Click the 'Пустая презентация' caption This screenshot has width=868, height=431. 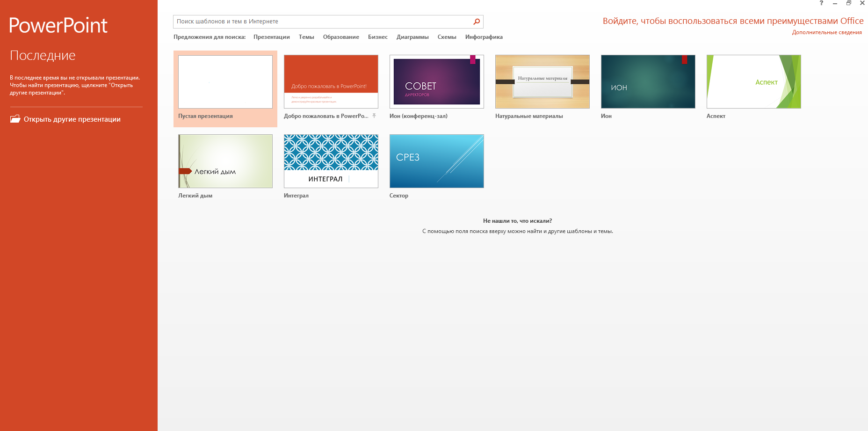(205, 116)
